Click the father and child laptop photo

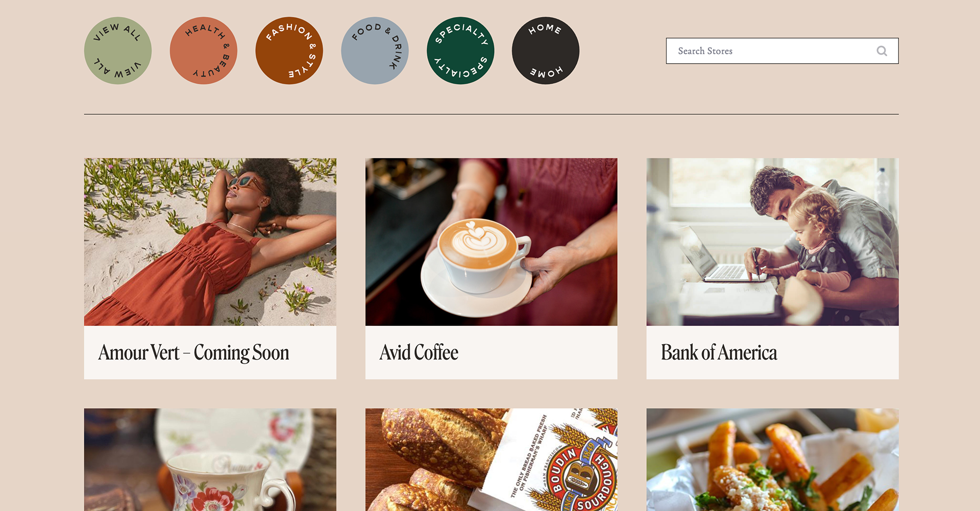click(773, 242)
